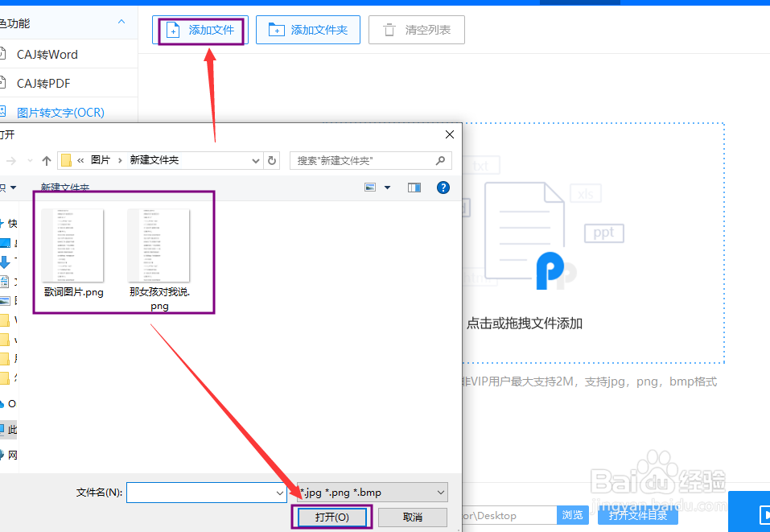Toggle the preview pane icon in dialog toolbar
This screenshot has width=770, height=532.
pos(414,187)
